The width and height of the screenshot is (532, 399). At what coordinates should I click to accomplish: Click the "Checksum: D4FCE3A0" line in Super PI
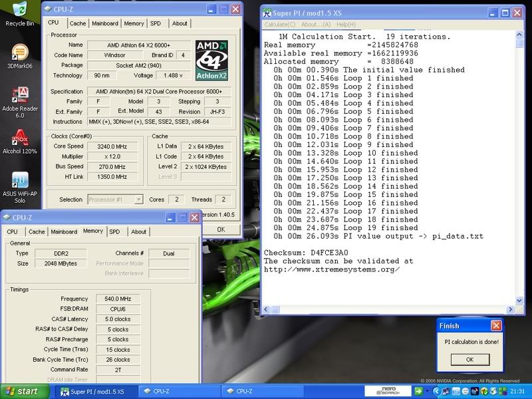coord(306,253)
